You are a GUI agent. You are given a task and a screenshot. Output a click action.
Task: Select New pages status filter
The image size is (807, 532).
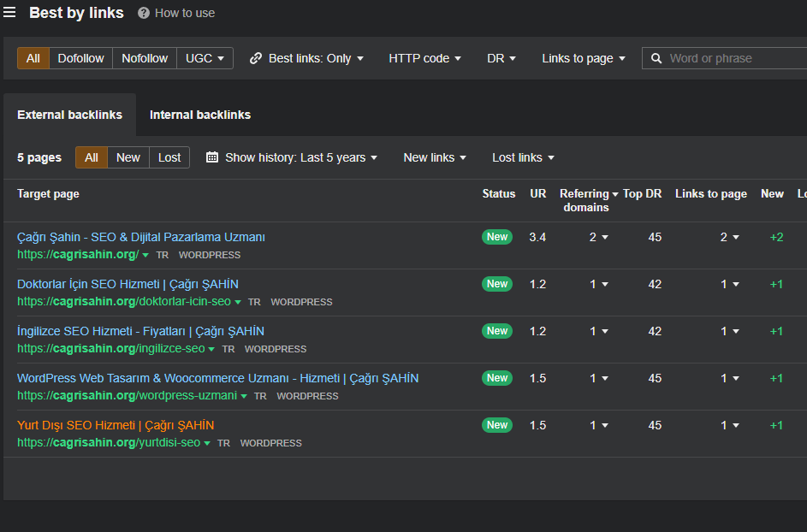(x=128, y=157)
